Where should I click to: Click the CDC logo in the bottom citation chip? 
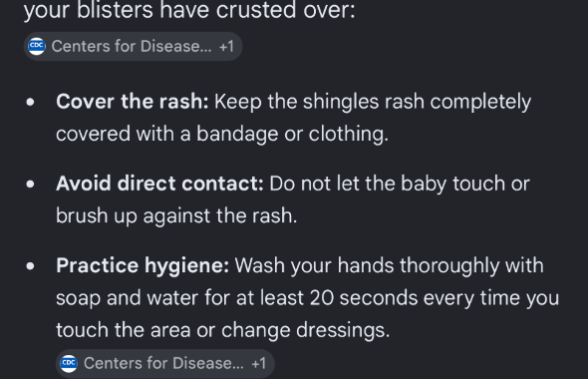click(x=69, y=363)
